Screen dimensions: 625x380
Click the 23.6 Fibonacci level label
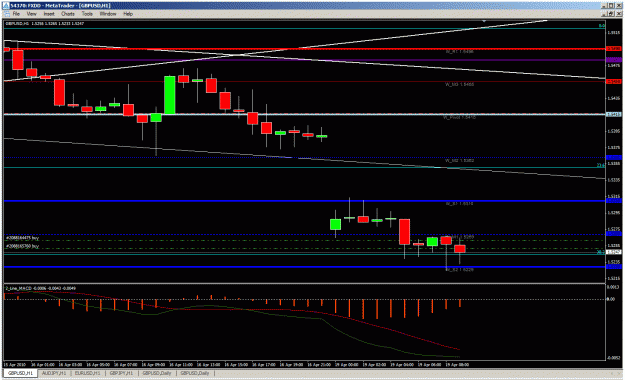pyautogui.click(x=601, y=165)
